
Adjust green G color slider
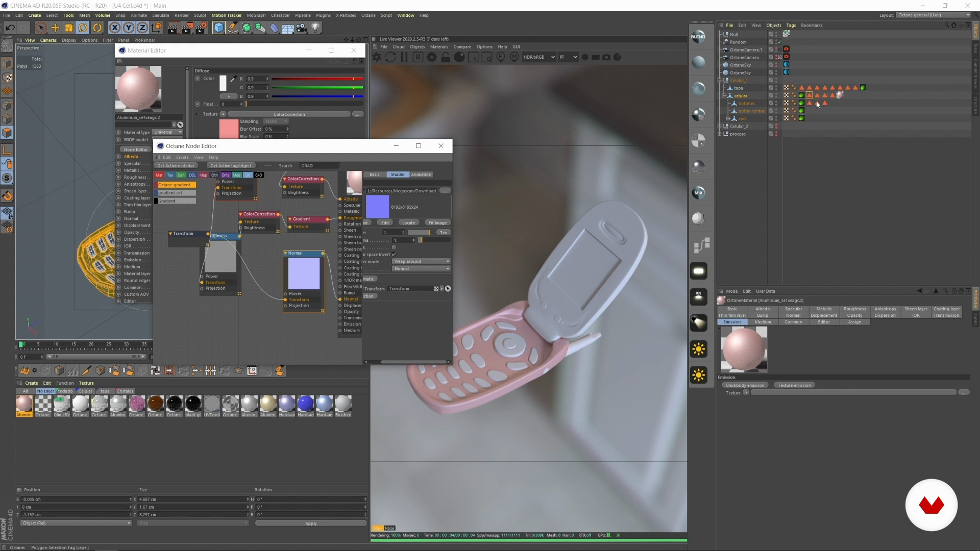[317, 87]
